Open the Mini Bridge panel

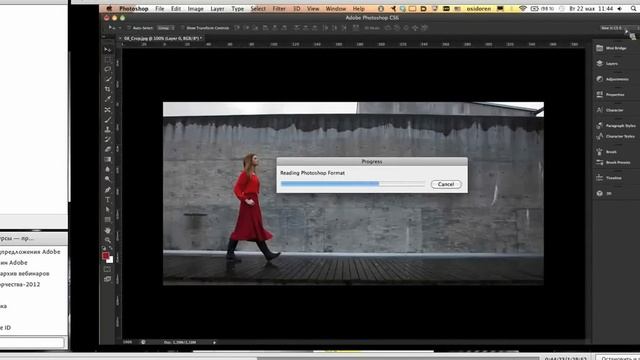point(611,48)
